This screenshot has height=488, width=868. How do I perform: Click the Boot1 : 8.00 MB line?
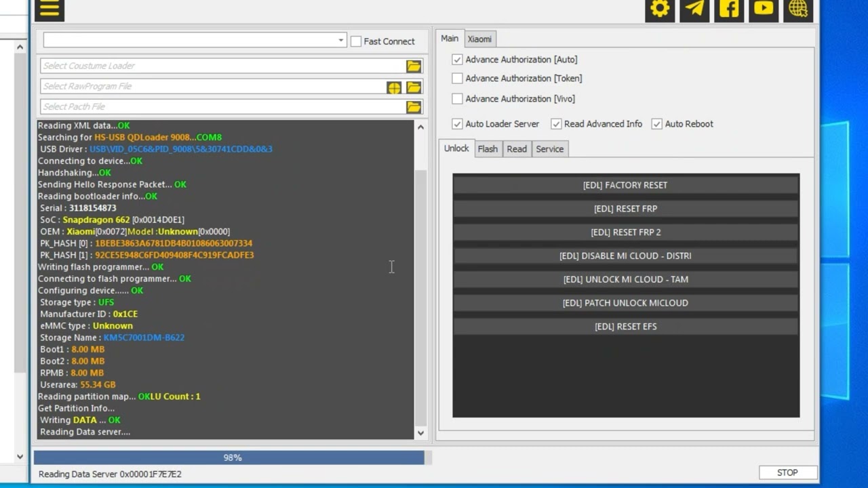click(72, 350)
